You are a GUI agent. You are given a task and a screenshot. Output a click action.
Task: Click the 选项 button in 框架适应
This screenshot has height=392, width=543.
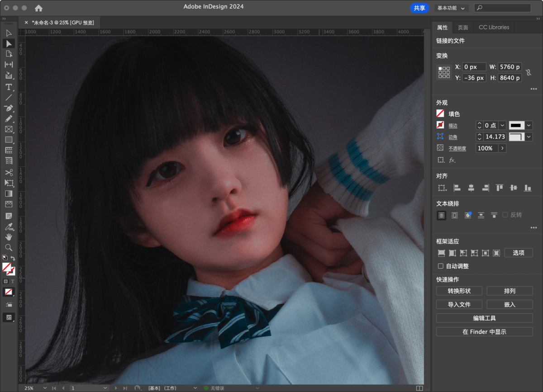pyautogui.click(x=519, y=253)
